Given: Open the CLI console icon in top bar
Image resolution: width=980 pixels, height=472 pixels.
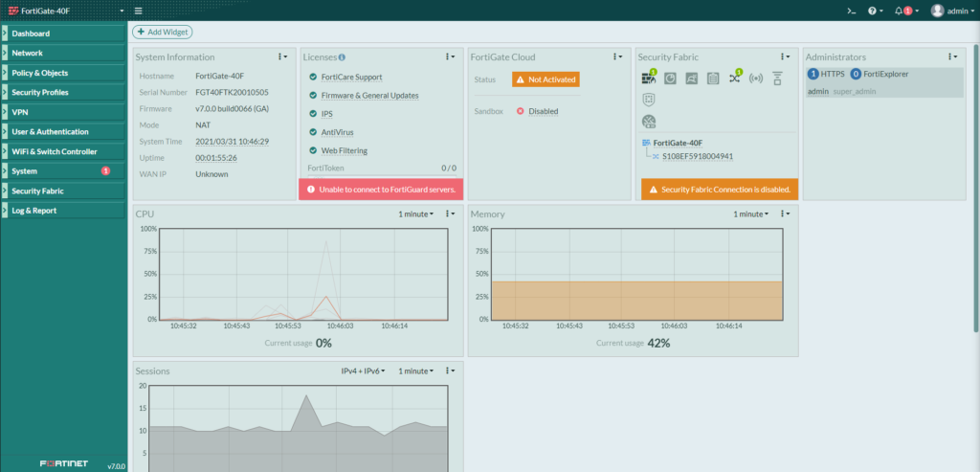Looking at the screenshot, I should 851,11.
